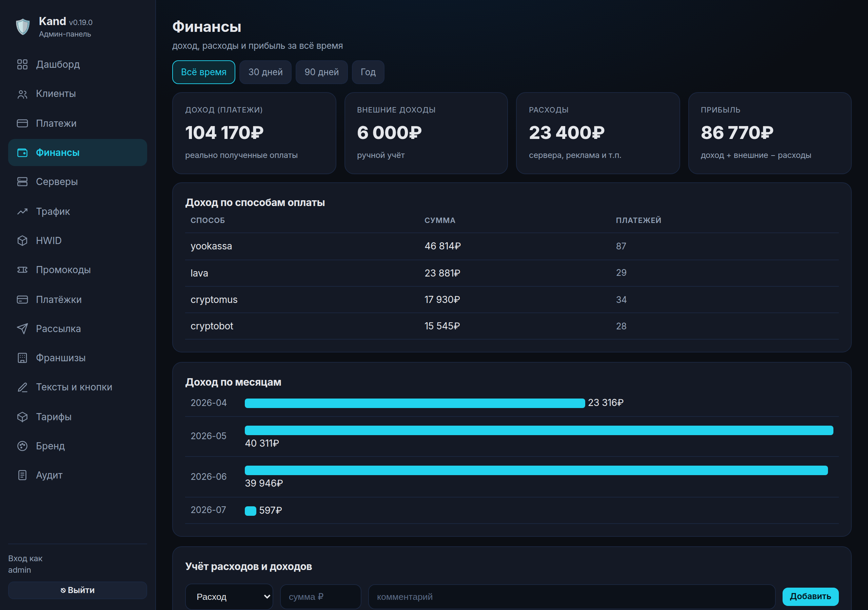Expand the Расход type dropdown
The height and width of the screenshot is (610, 868).
pyautogui.click(x=229, y=597)
